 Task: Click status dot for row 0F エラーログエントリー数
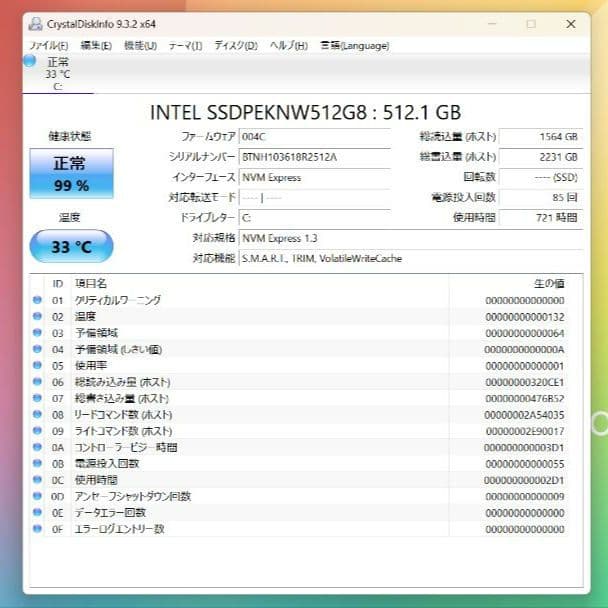point(37,529)
